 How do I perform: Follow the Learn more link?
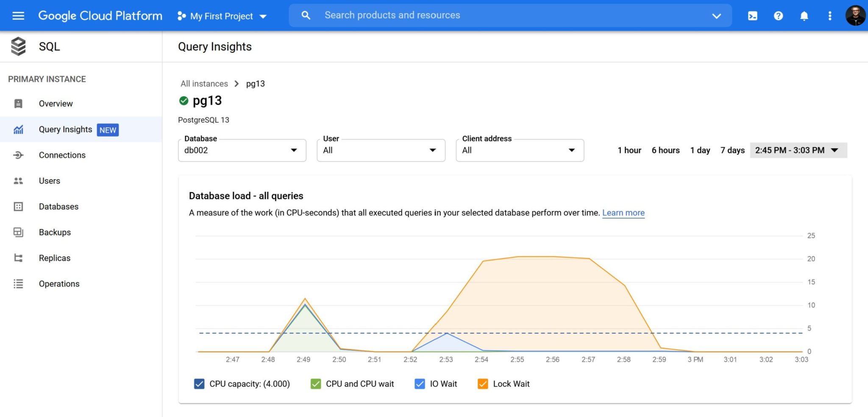click(623, 213)
